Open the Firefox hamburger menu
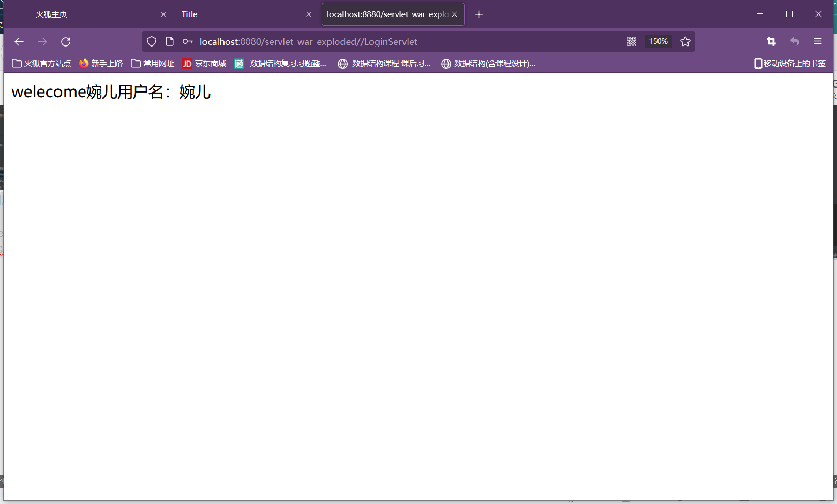837x504 pixels. 818,41
